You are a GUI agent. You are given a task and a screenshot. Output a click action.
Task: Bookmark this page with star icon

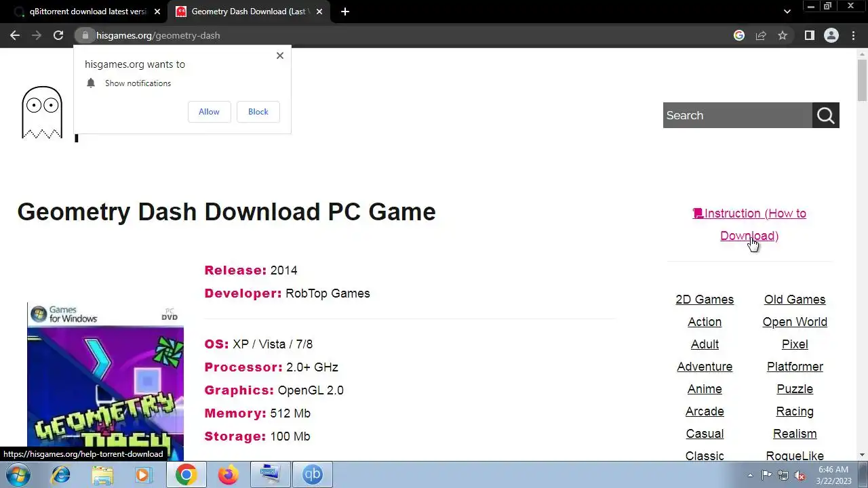783,35
